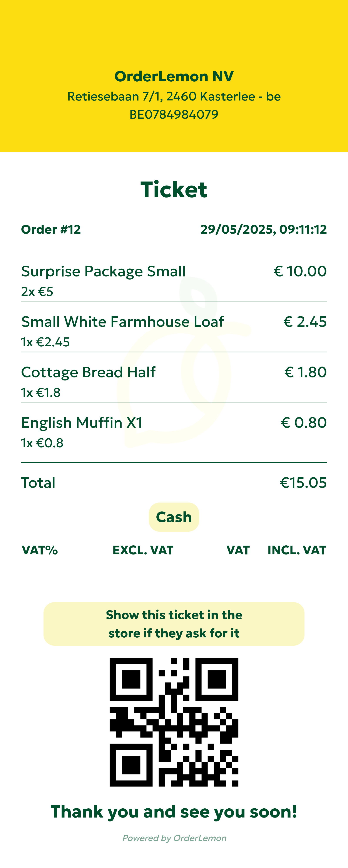The height and width of the screenshot is (868, 348).
Task: Click the Cash payment badge
Action: click(x=174, y=517)
